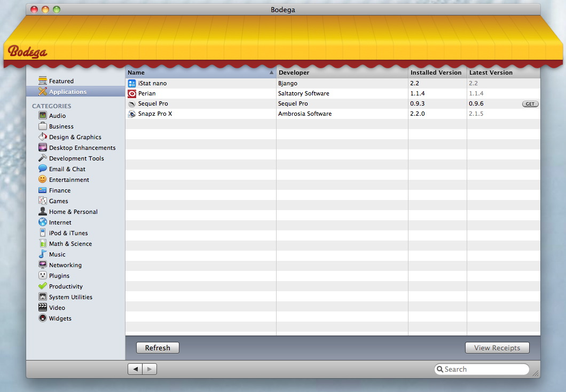Click the Sequel Pro app icon
The width and height of the screenshot is (566, 392).
(x=132, y=103)
